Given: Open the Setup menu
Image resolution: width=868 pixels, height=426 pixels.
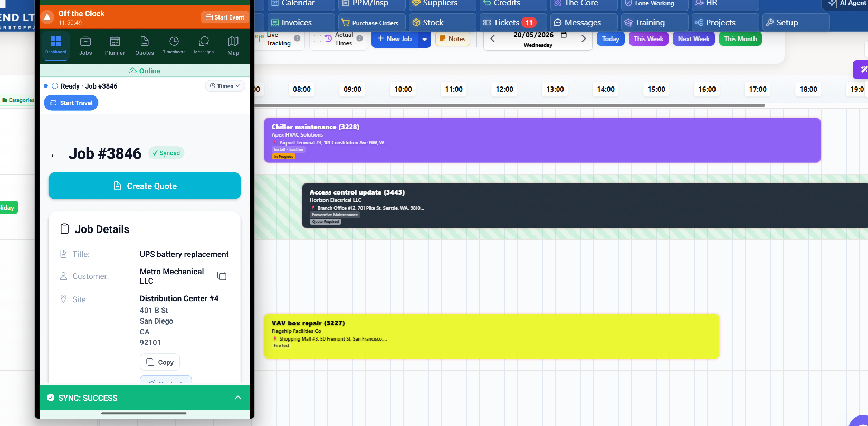Looking at the screenshot, I should tap(796, 23).
